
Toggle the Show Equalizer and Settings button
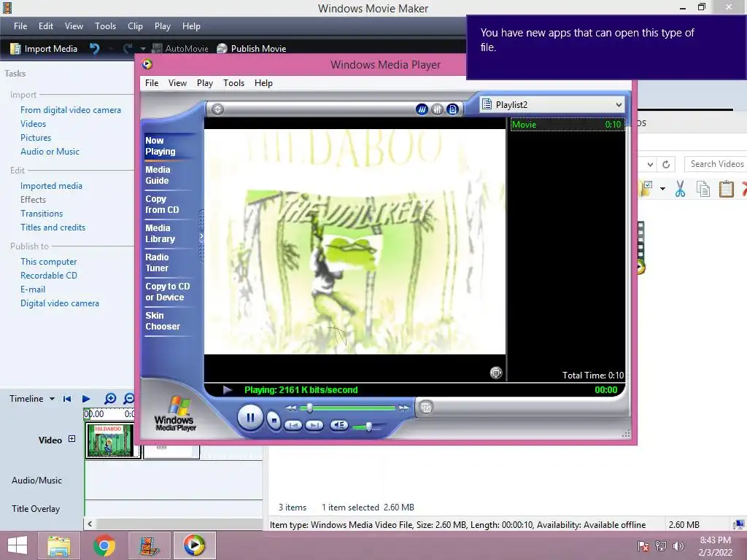click(x=437, y=109)
